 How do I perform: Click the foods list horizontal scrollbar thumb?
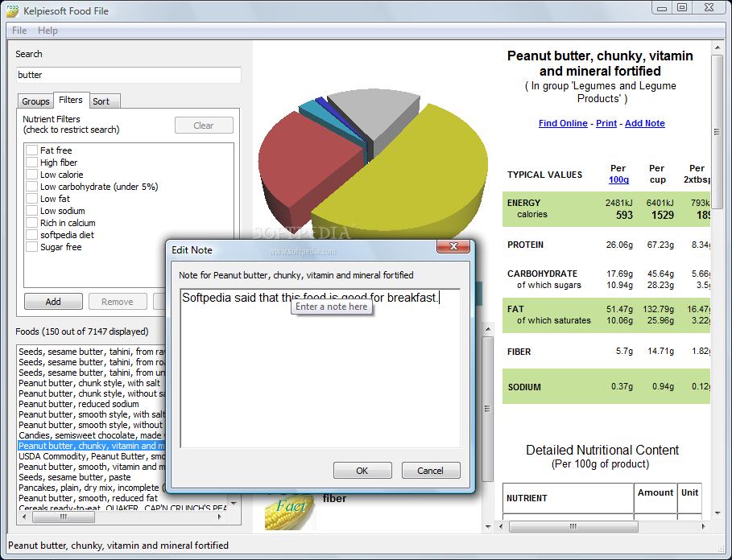pos(64,517)
